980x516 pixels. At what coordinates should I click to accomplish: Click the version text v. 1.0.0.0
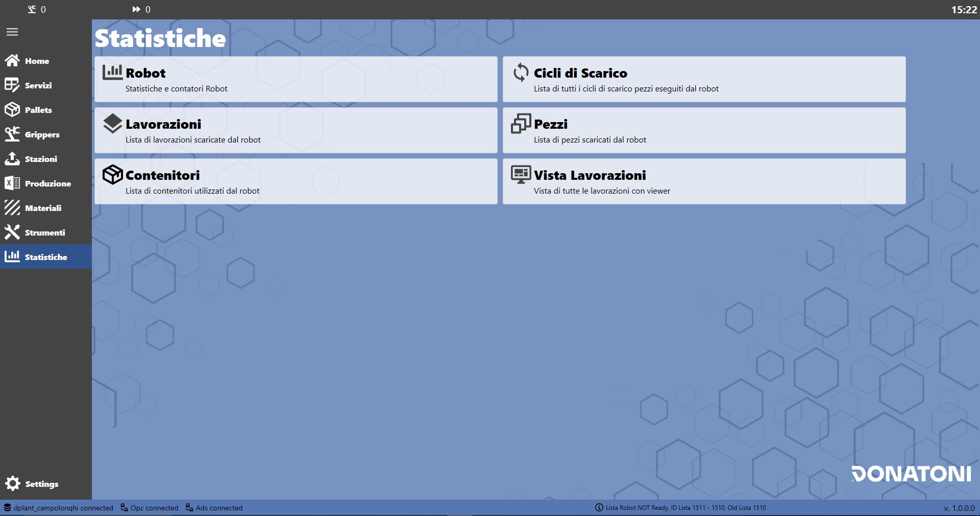coord(959,508)
